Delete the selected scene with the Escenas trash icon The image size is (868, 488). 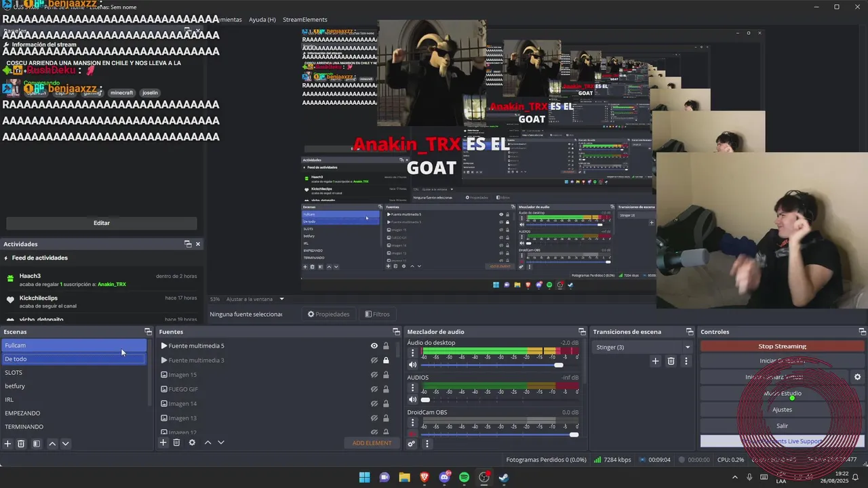(x=21, y=443)
